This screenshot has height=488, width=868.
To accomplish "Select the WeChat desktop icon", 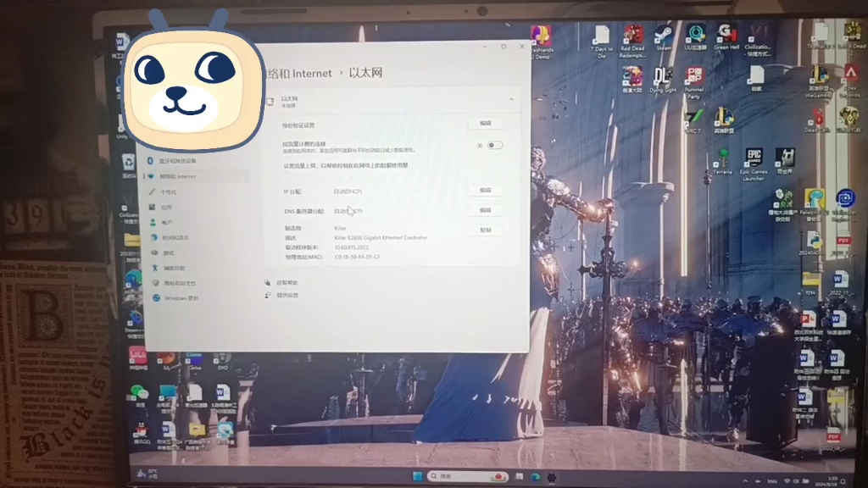I will point(139,396).
